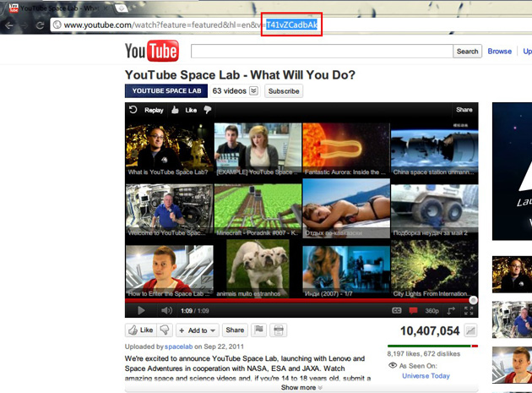Click the video progress bar scrubber handle
Viewport: 532px width, 393px height.
pyautogui.click(x=473, y=300)
